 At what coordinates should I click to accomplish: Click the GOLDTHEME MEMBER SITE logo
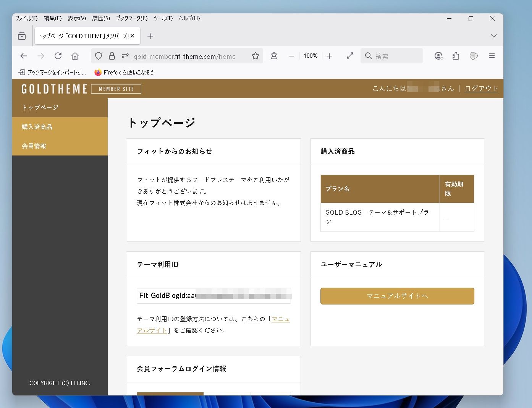81,89
